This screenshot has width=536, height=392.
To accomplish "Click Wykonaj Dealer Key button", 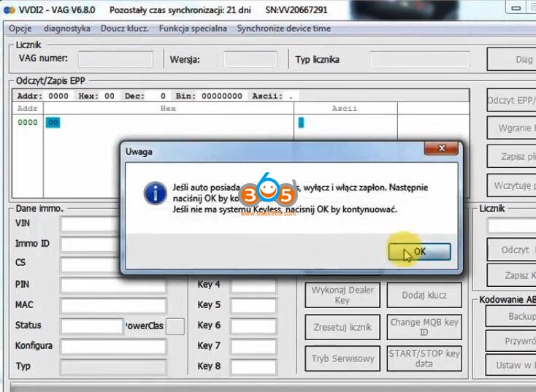I will (342, 296).
